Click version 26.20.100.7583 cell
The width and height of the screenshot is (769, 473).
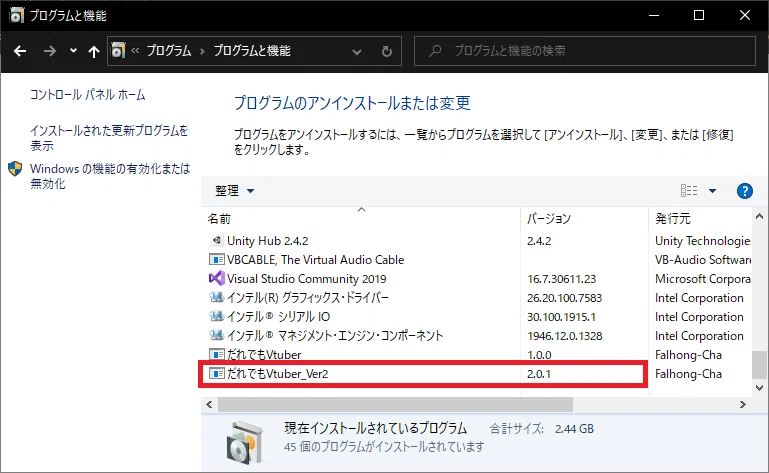point(564,298)
